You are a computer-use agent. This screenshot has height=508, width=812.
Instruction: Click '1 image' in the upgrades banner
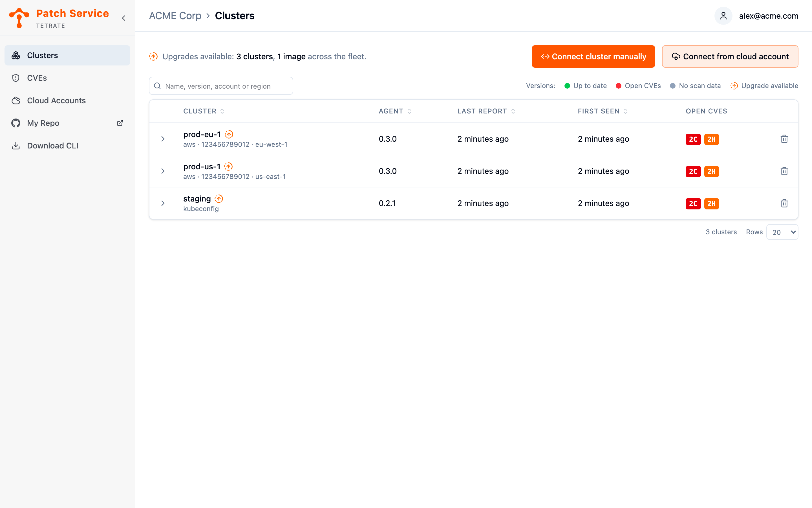[x=291, y=56]
